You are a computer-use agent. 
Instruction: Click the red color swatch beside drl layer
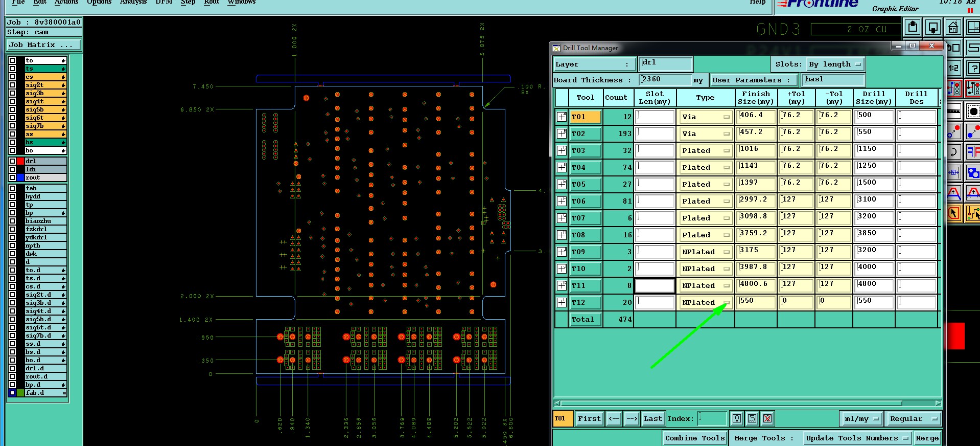[20, 161]
